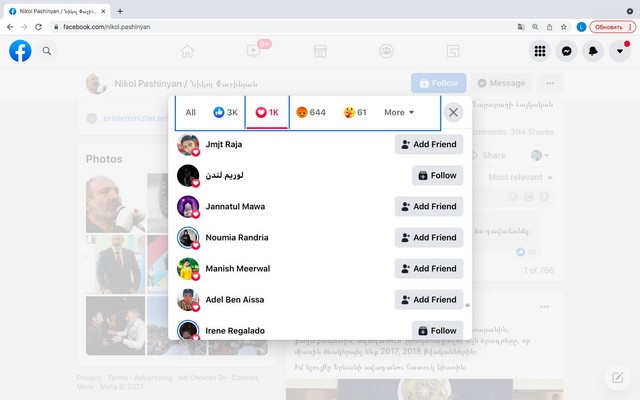Go to the Home feed icon
The width and height of the screenshot is (640, 400).
(187, 51)
